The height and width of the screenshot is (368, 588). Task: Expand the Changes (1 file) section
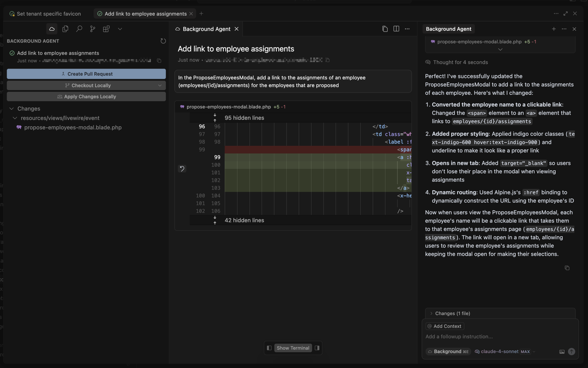tap(452, 314)
